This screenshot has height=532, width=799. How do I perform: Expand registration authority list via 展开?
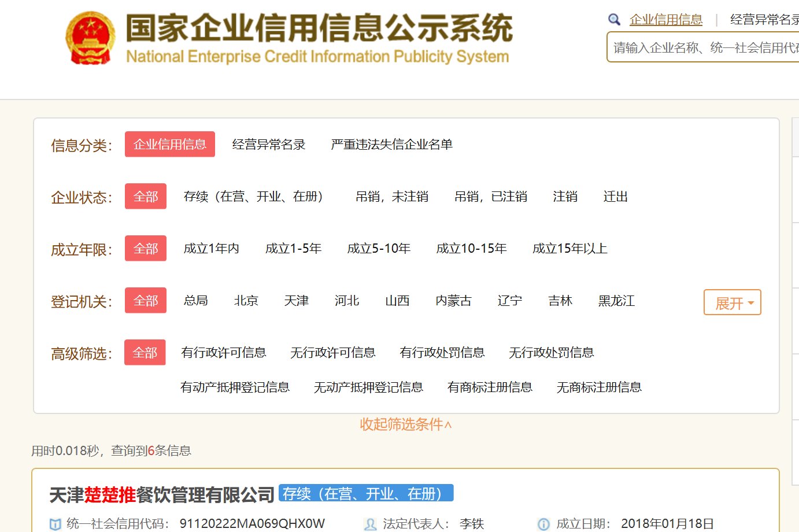(732, 302)
